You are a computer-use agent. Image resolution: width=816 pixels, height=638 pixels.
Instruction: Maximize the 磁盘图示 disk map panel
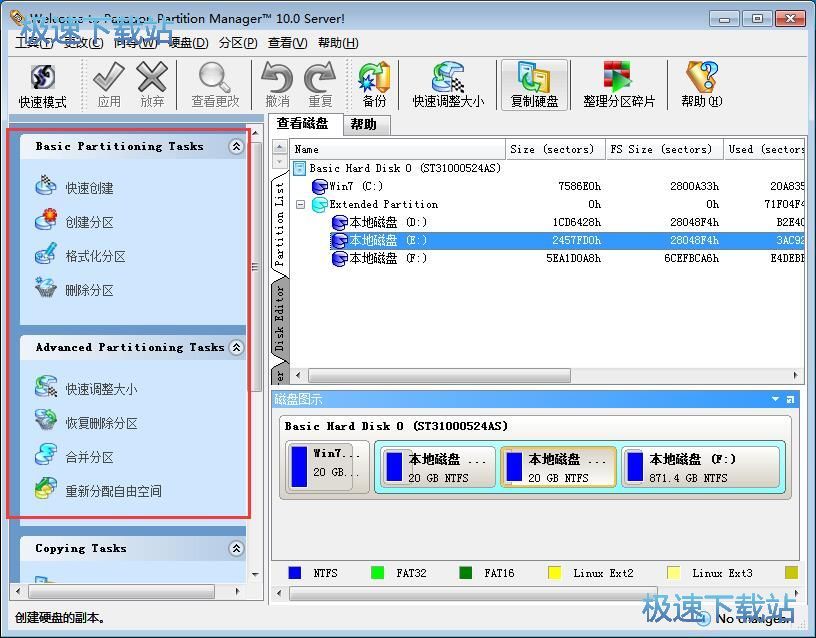click(x=790, y=399)
